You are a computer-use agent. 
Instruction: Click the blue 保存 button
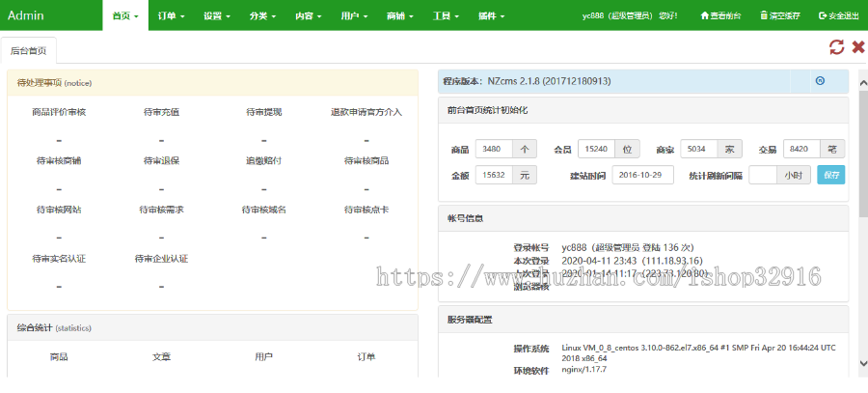(x=831, y=175)
